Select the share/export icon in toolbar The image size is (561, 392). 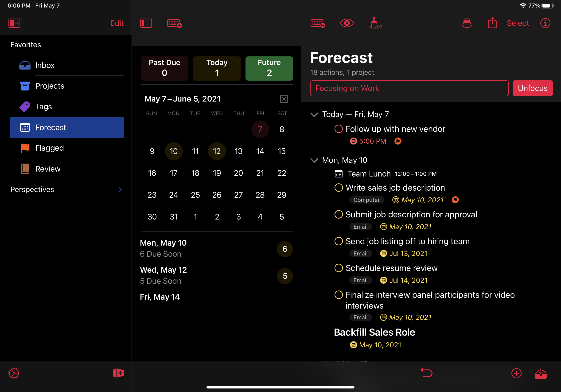tap(492, 24)
